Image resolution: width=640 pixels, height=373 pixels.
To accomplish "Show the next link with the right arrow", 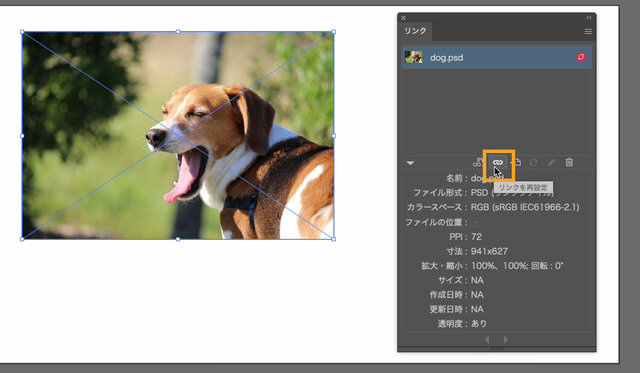I will [x=506, y=340].
